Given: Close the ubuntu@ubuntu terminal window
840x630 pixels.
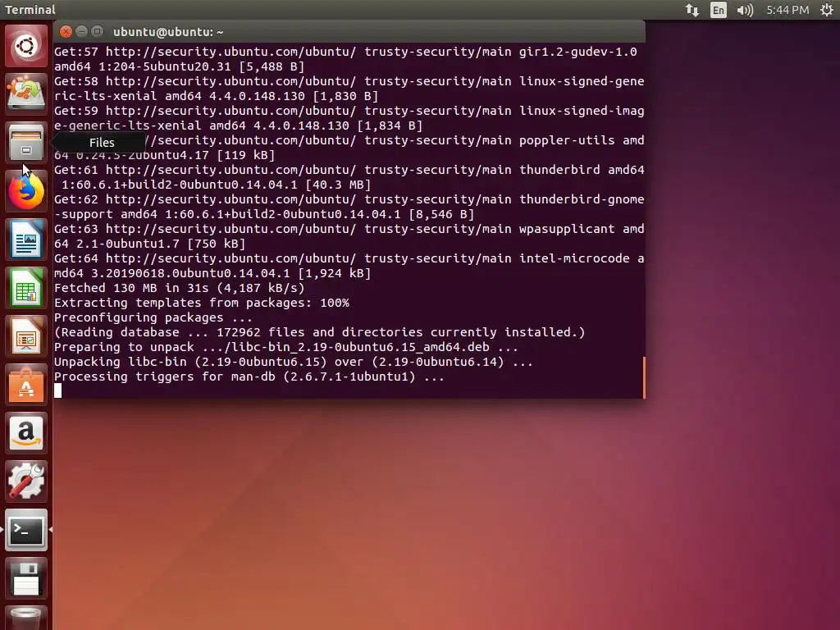Looking at the screenshot, I should (66, 32).
